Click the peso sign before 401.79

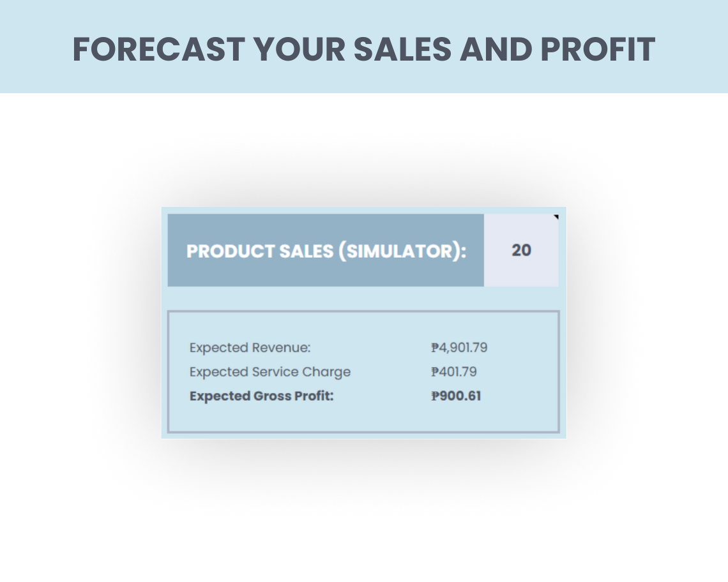point(435,372)
